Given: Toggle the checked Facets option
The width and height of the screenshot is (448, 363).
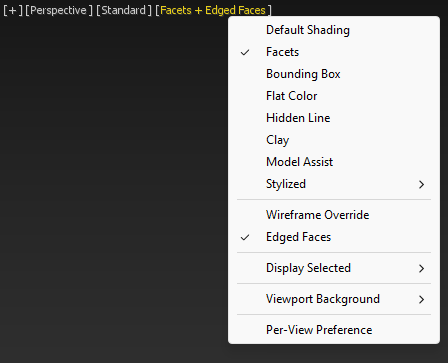Looking at the screenshot, I should point(334,52).
